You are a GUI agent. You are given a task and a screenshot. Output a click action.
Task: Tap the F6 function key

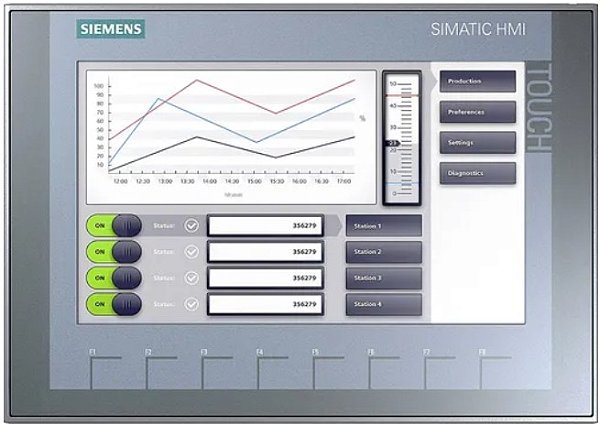(x=385, y=370)
